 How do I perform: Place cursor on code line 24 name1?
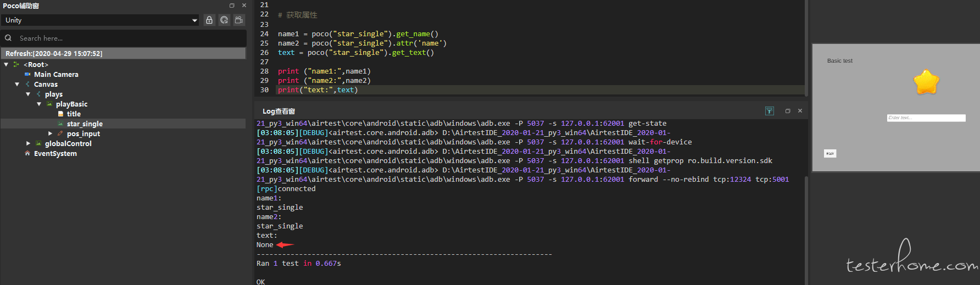tap(288, 34)
